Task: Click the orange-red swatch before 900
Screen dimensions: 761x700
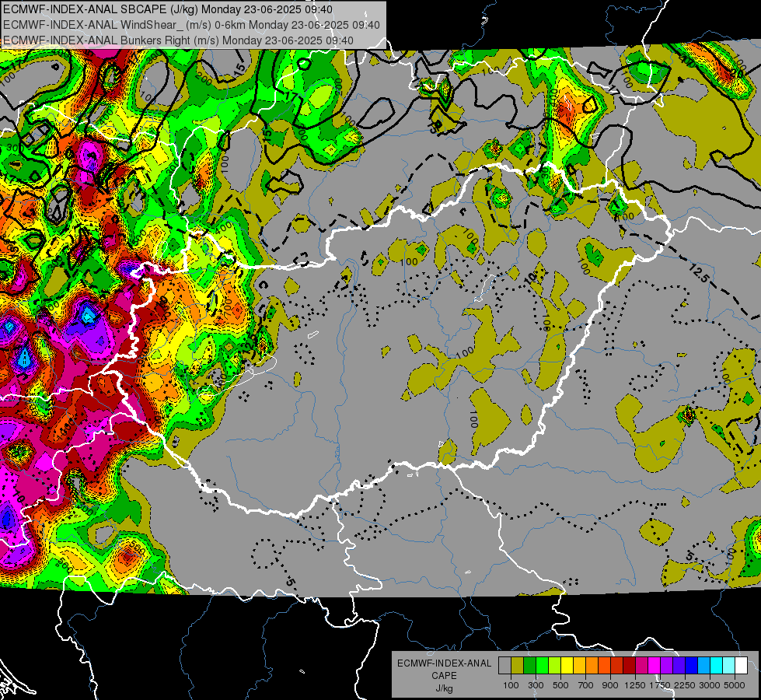Action: tap(604, 666)
